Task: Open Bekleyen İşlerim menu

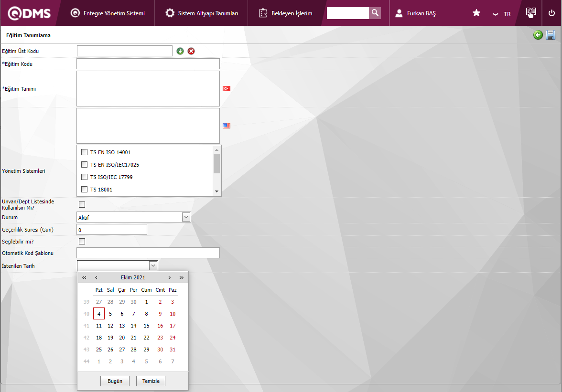Action: tap(286, 13)
